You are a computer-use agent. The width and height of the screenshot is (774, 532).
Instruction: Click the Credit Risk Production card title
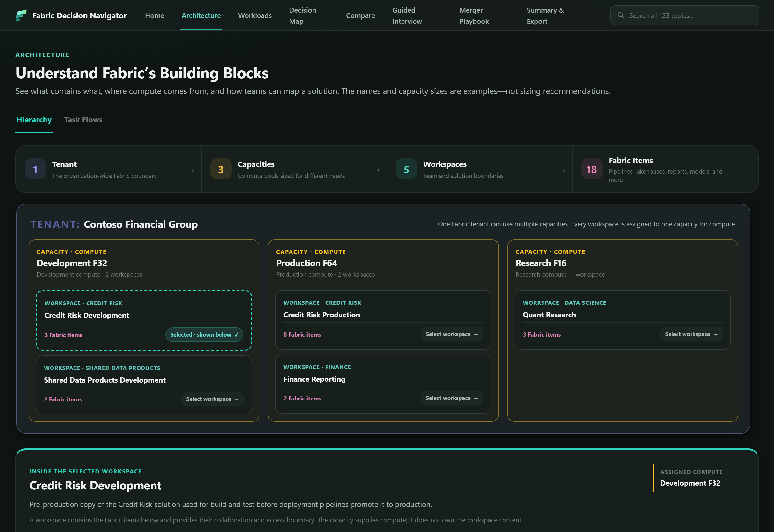tap(322, 315)
